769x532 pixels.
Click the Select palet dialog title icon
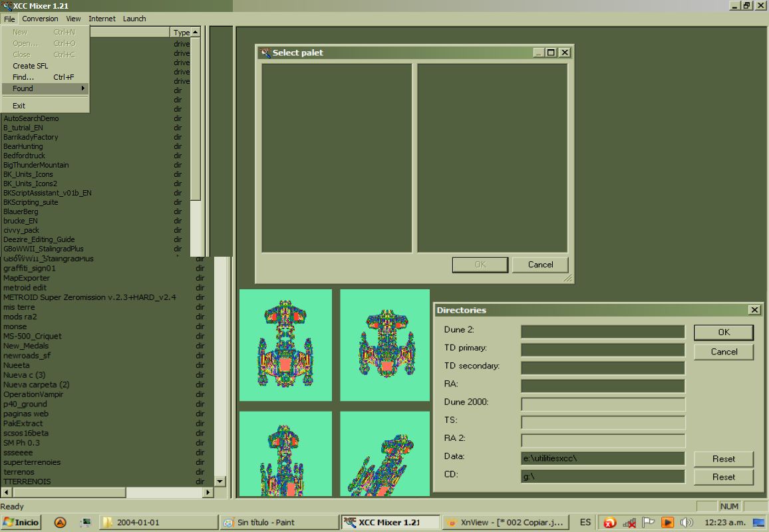tap(265, 53)
